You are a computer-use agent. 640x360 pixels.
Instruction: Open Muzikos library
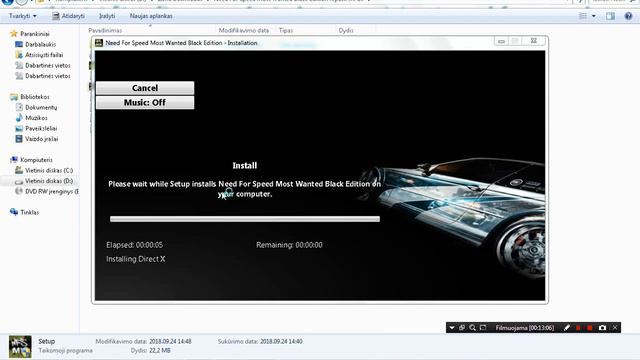[x=36, y=118]
